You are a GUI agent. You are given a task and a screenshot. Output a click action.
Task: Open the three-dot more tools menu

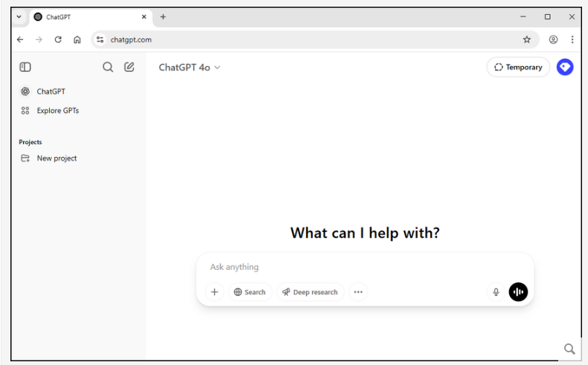[x=358, y=292]
